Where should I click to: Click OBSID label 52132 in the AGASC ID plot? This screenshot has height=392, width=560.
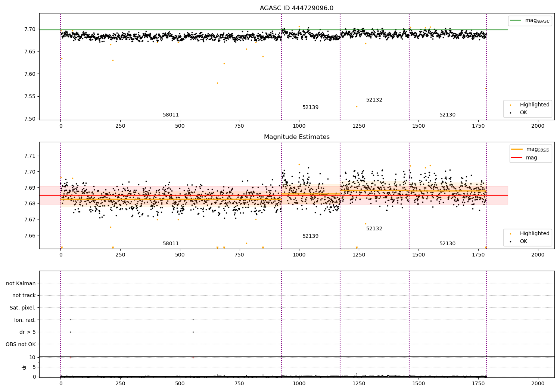click(374, 100)
